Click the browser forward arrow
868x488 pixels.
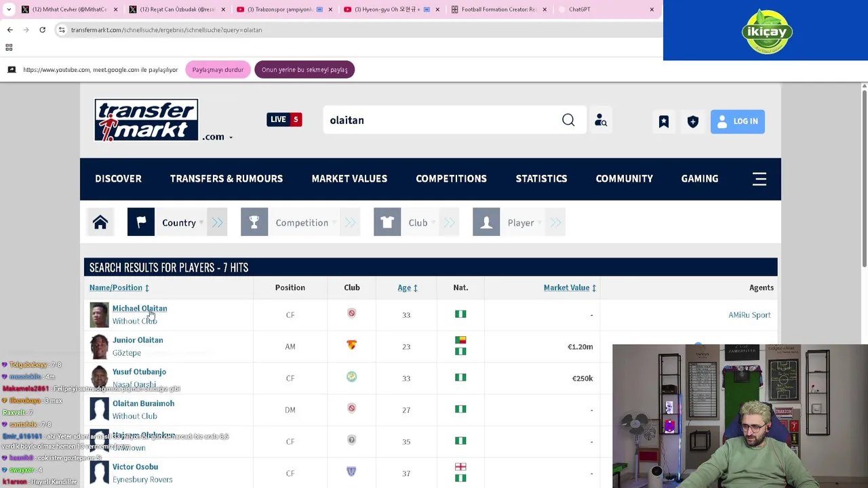pyautogui.click(x=26, y=30)
